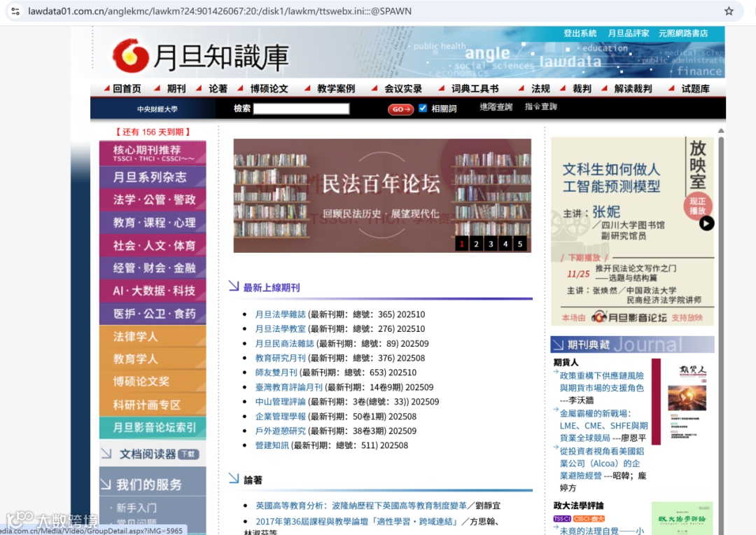
Task: Select 医护·公卫·食药 sidebar category
Action: [153, 314]
